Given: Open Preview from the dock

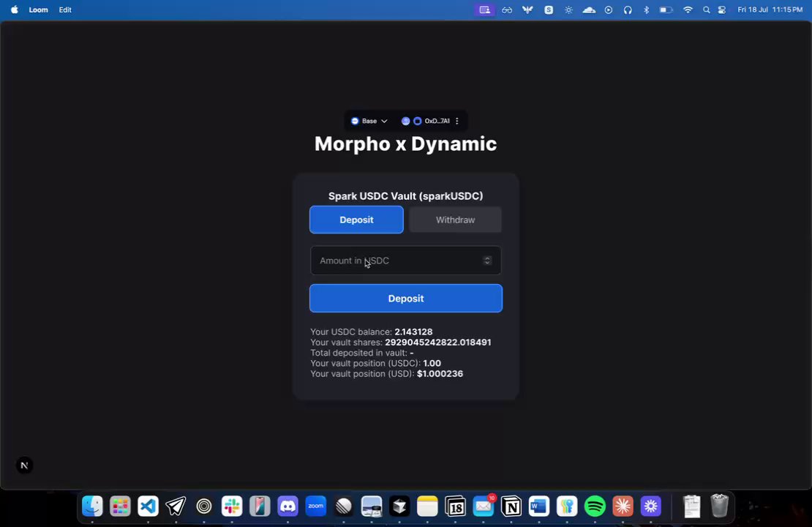Looking at the screenshot, I should (x=372, y=507).
